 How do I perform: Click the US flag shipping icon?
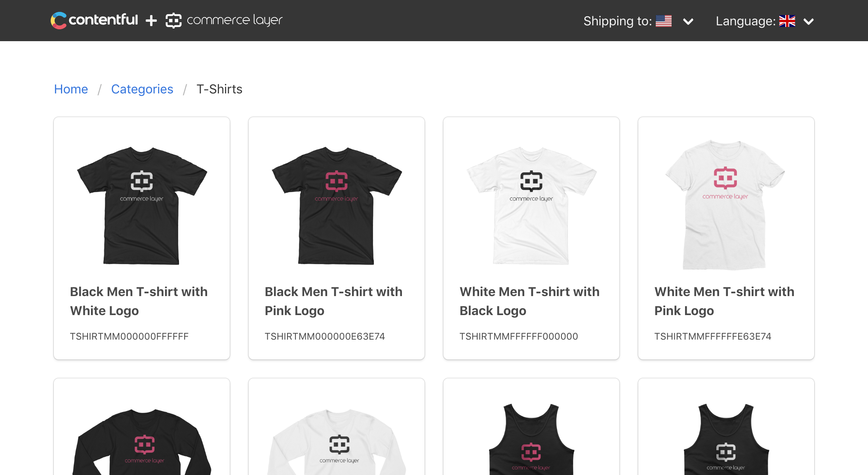click(666, 21)
